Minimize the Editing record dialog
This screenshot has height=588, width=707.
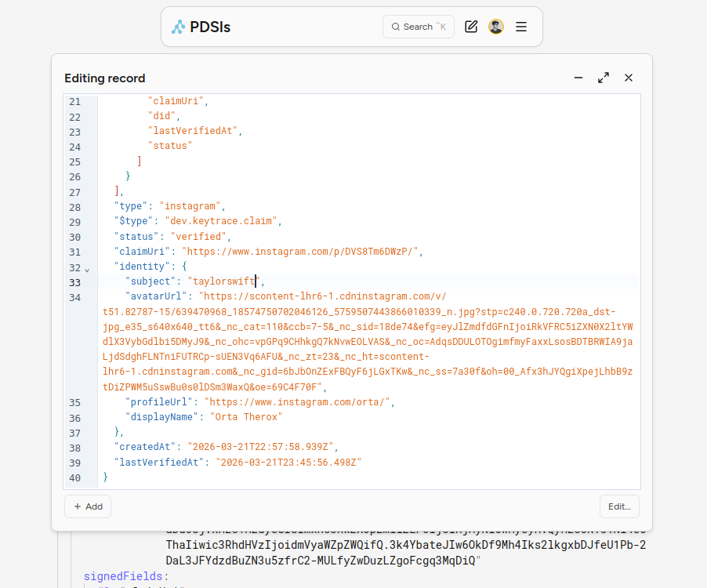click(578, 78)
